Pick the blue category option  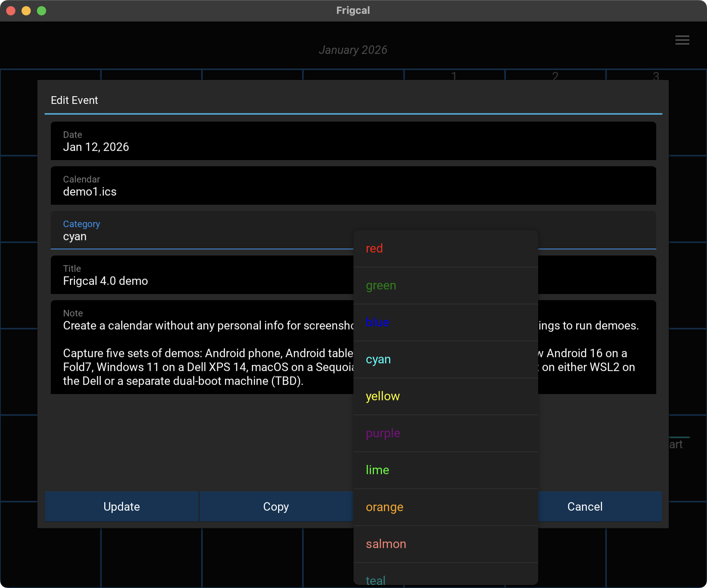[445, 322]
